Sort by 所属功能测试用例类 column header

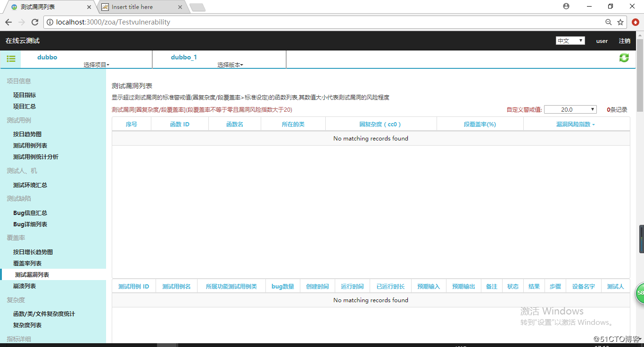tap(231, 287)
